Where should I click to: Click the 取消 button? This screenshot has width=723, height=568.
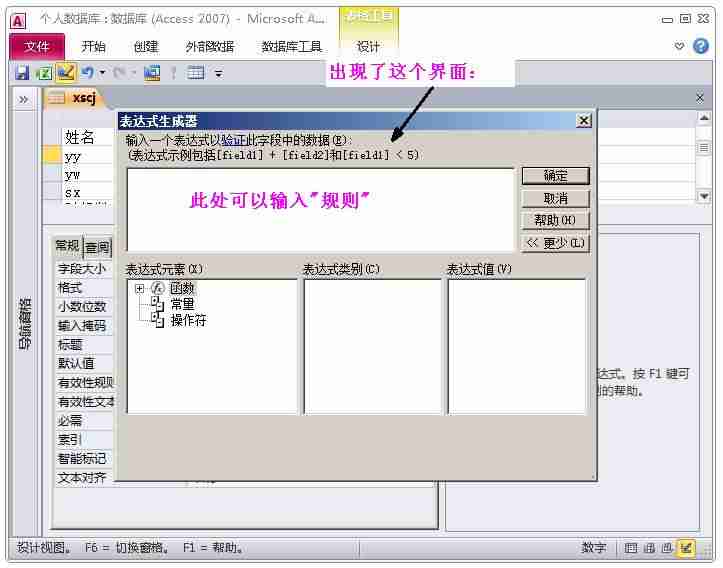556,199
